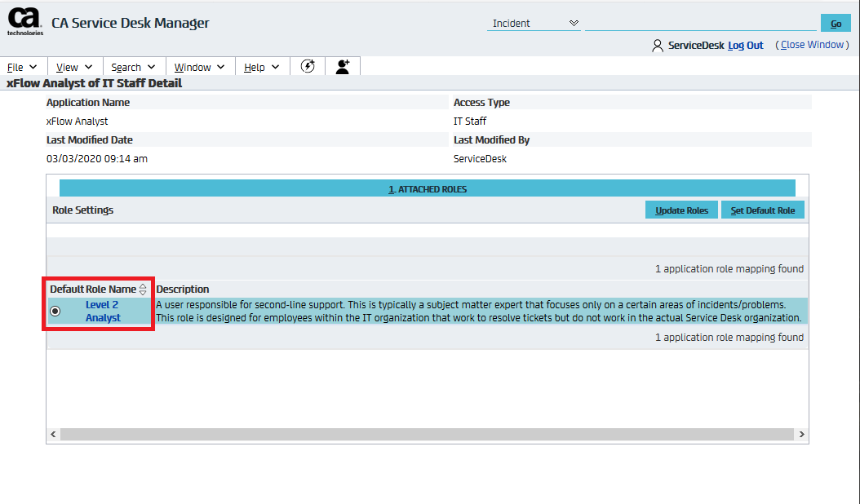This screenshot has width=860, height=504.
Task: Select the Level 2 Analyst radio button
Action: (55, 311)
